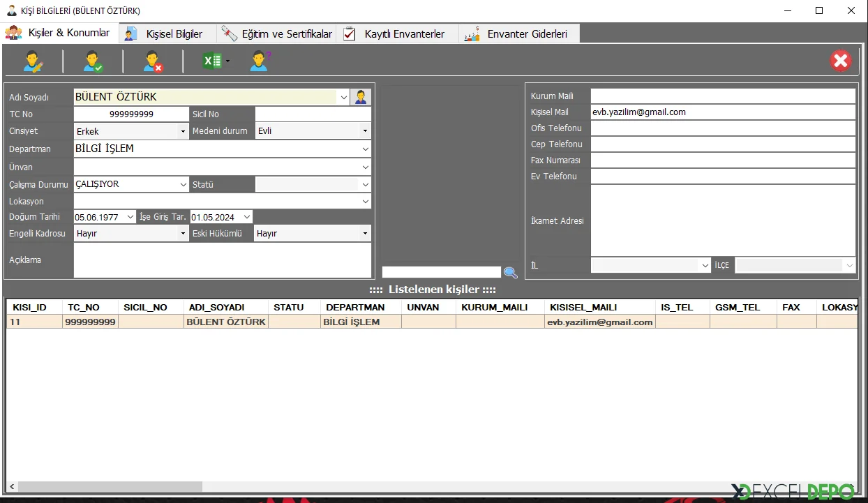This screenshot has height=503, width=868.
Task: Expand the Departman dropdown
Action: click(x=366, y=149)
